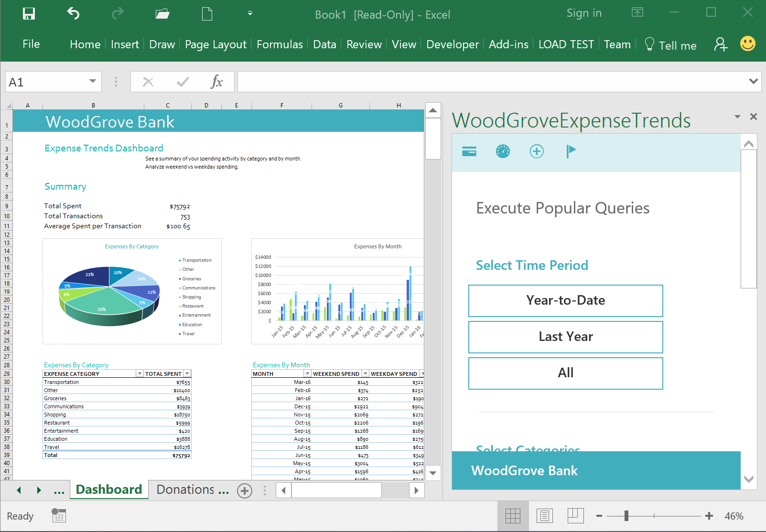Click the task pane scroll up arrow
The image size is (766, 532).
(749, 143)
